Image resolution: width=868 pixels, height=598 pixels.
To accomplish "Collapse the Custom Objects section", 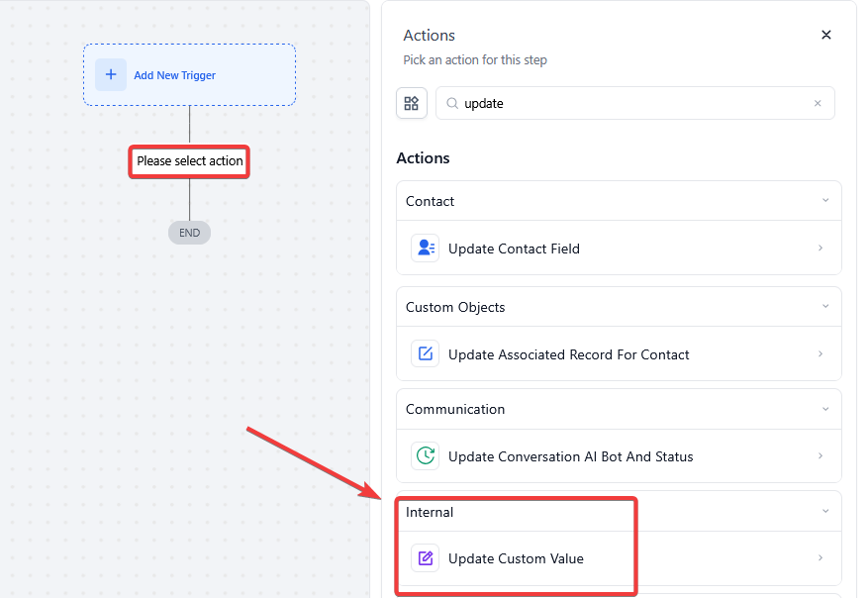I will [x=825, y=307].
